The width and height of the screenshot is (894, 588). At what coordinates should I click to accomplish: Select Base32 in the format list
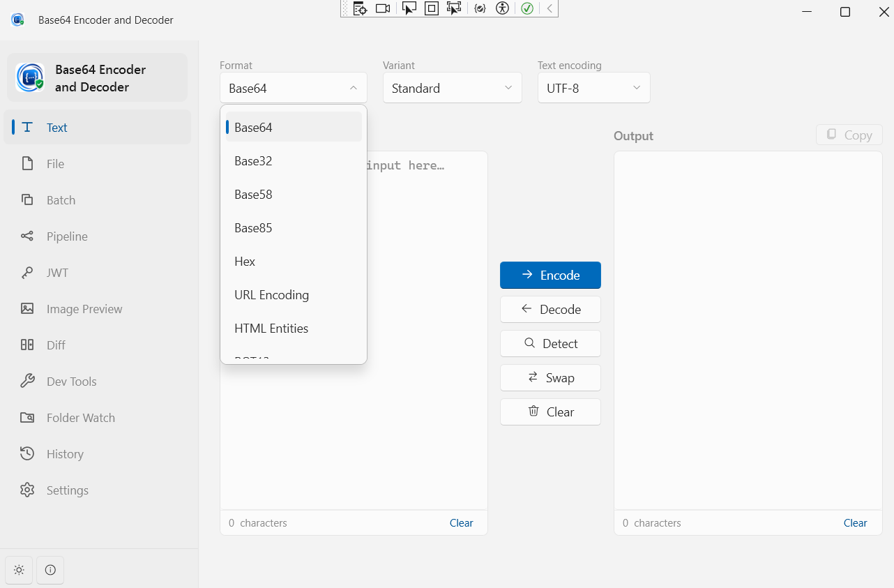coord(294,161)
